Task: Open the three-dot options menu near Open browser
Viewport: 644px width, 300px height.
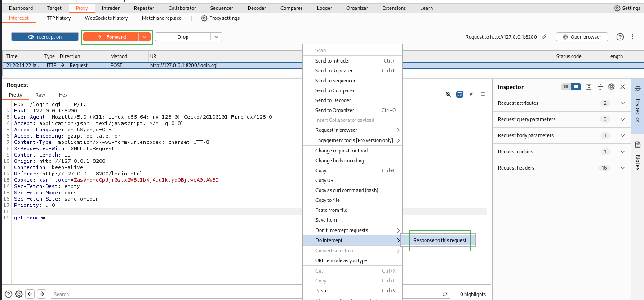Action: (x=633, y=37)
